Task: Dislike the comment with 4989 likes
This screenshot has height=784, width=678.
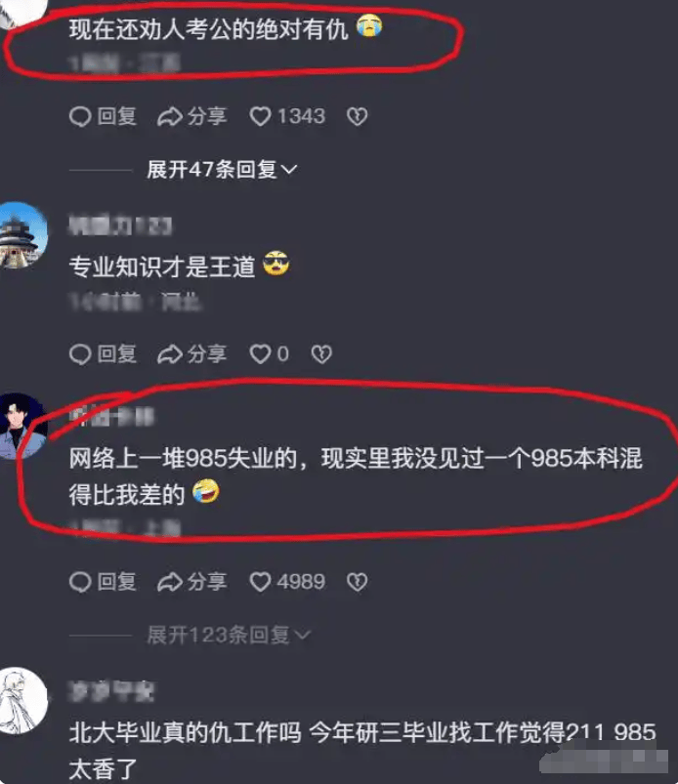Action: [357, 582]
